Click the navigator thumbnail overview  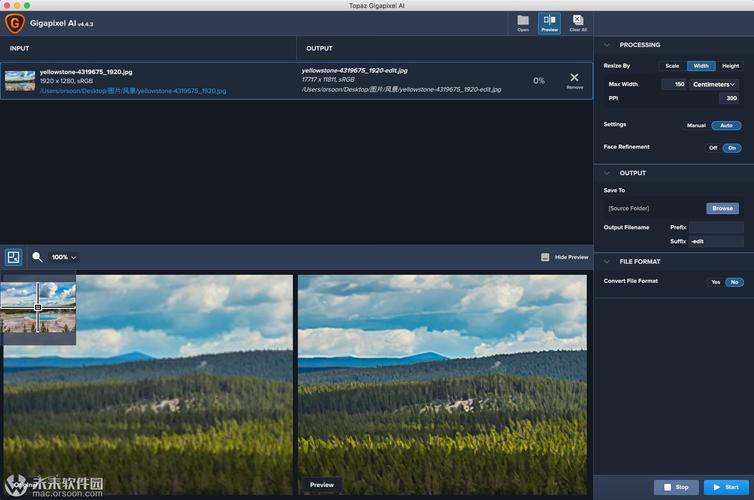point(38,307)
